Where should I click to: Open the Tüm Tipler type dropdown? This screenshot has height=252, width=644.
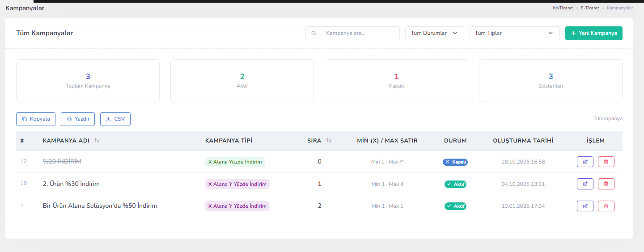point(515,33)
